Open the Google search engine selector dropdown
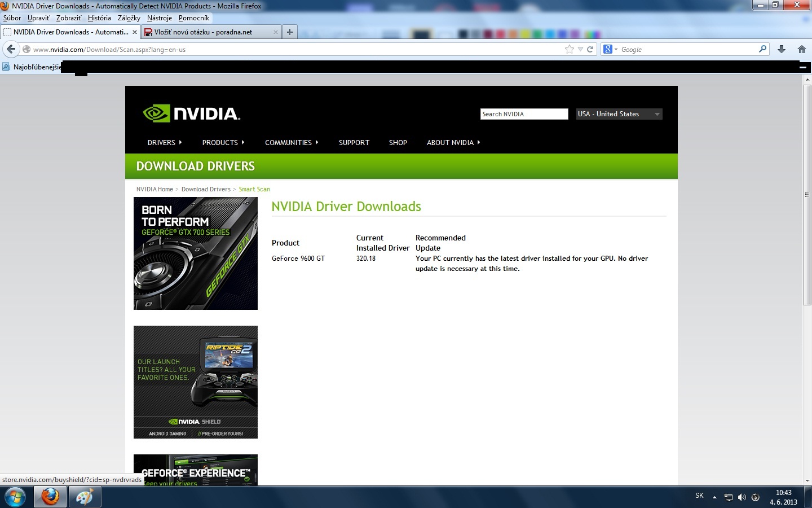The image size is (812, 508). pos(611,49)
